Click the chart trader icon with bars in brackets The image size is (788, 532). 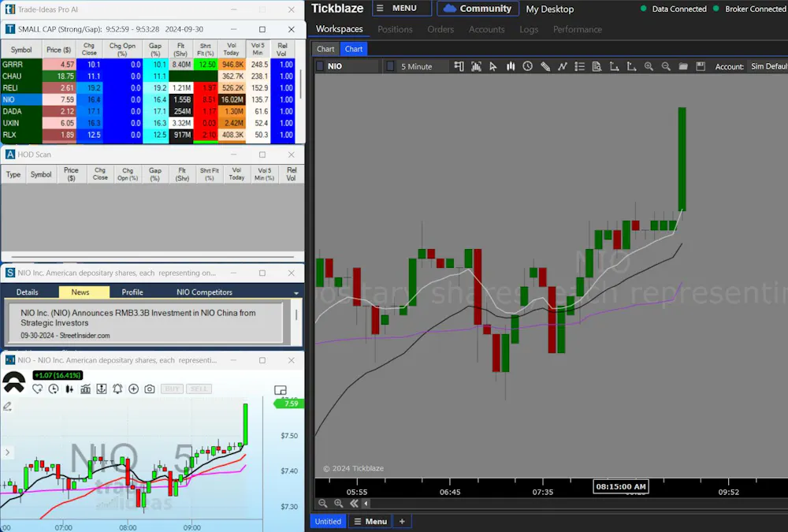476,66
